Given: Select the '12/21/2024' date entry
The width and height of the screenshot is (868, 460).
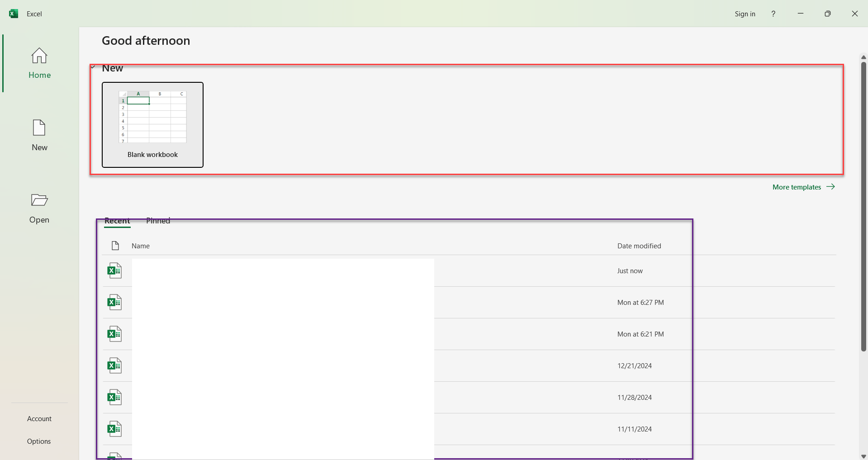Looking at the screenshot, I should (x=635, y=366).
